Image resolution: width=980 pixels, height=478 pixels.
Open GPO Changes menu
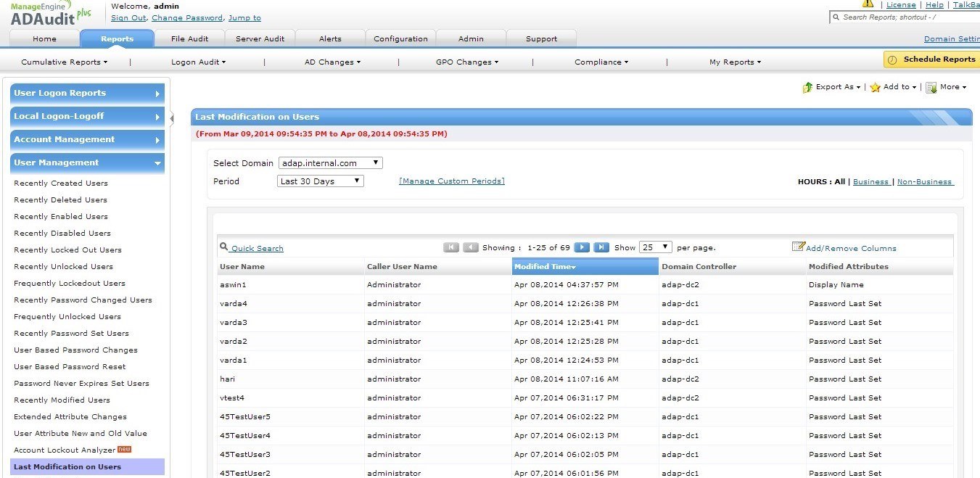[x=467, y=62]
